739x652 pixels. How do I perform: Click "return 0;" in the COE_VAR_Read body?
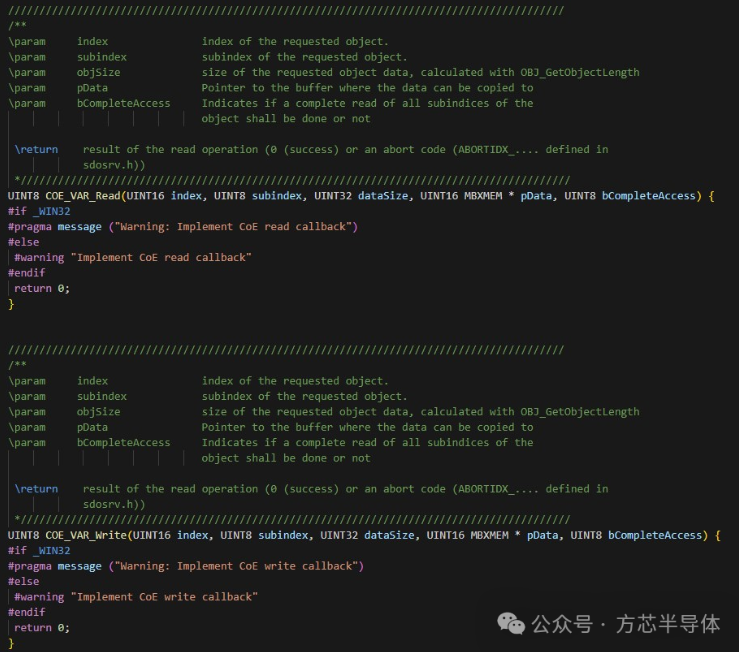[x=42, y=288]
